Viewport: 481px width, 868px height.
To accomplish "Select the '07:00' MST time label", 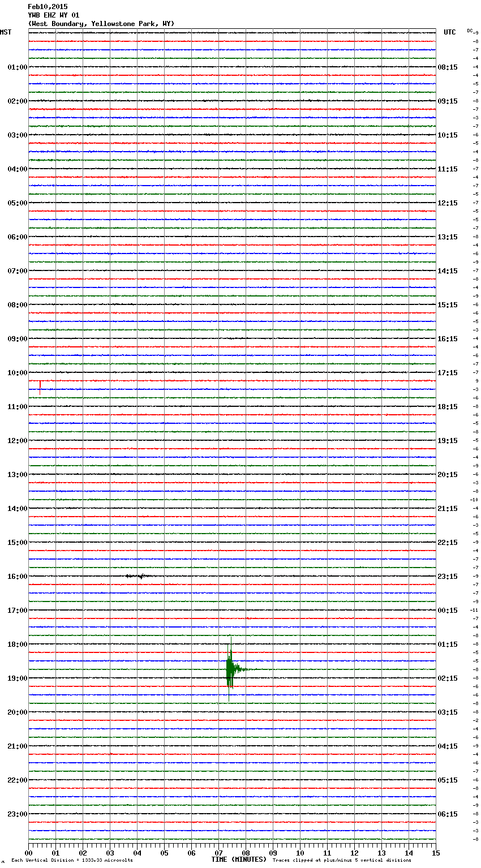I will tap(18, 271).
